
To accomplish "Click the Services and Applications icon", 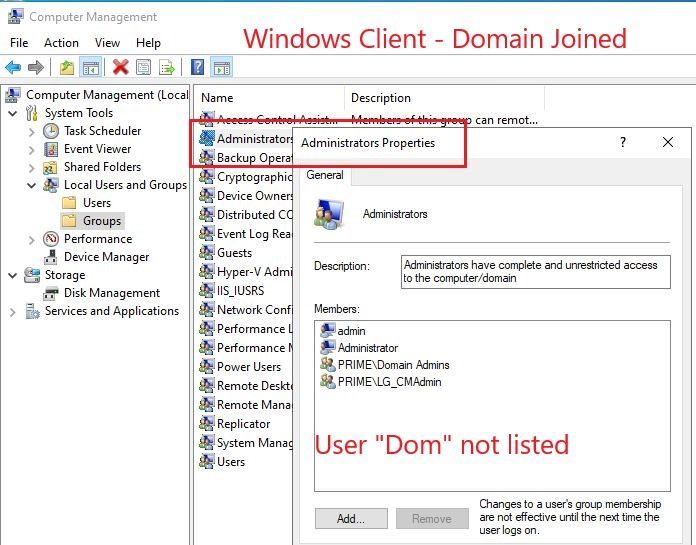I will point(32,311).
